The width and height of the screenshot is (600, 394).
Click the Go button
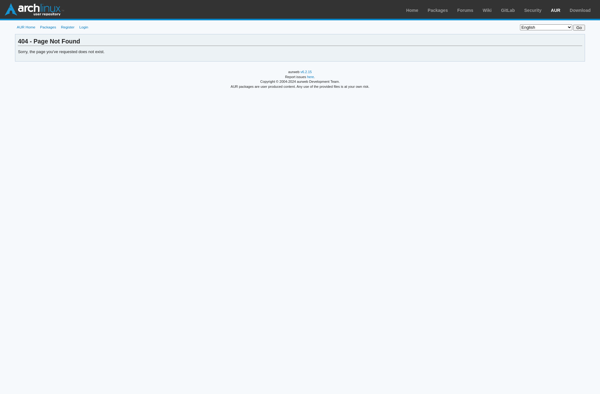point(579,28)
